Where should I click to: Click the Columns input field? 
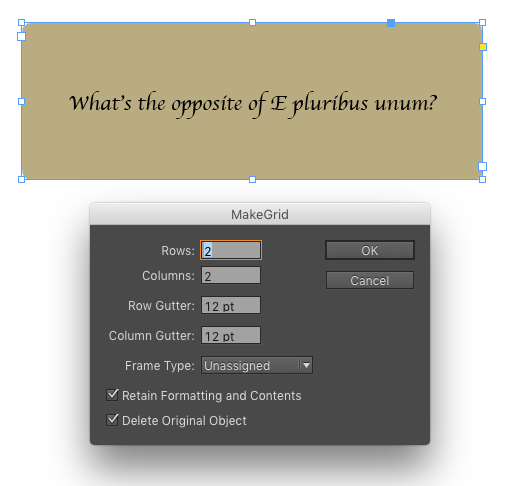point(231,275)
